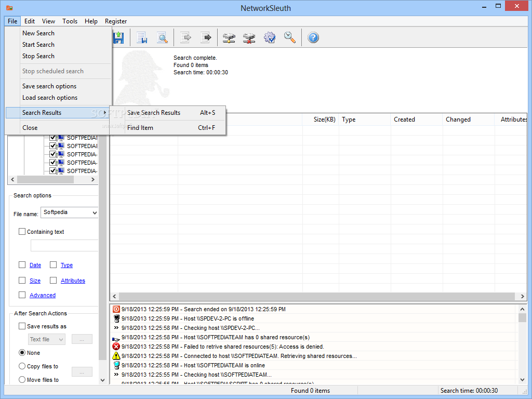Open the Register menu
The height and width of the screenshot is (399, 532).
[x=116, y=21]
